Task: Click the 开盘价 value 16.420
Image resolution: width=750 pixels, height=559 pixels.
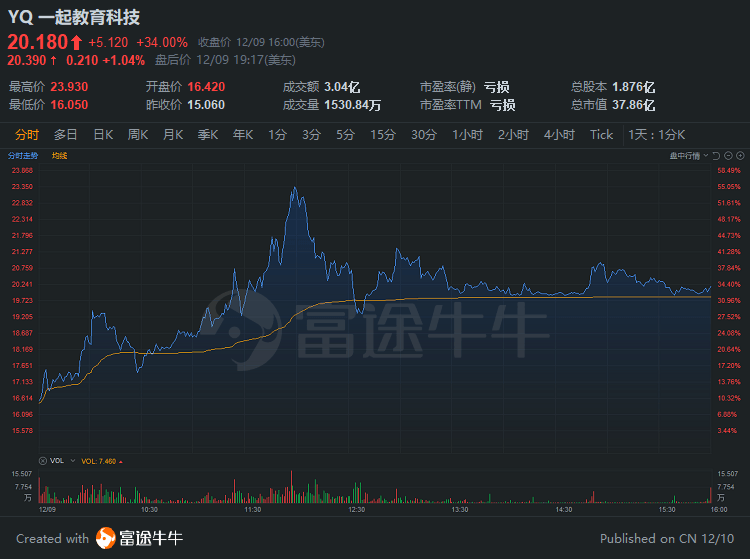Action: pos(206,87)
